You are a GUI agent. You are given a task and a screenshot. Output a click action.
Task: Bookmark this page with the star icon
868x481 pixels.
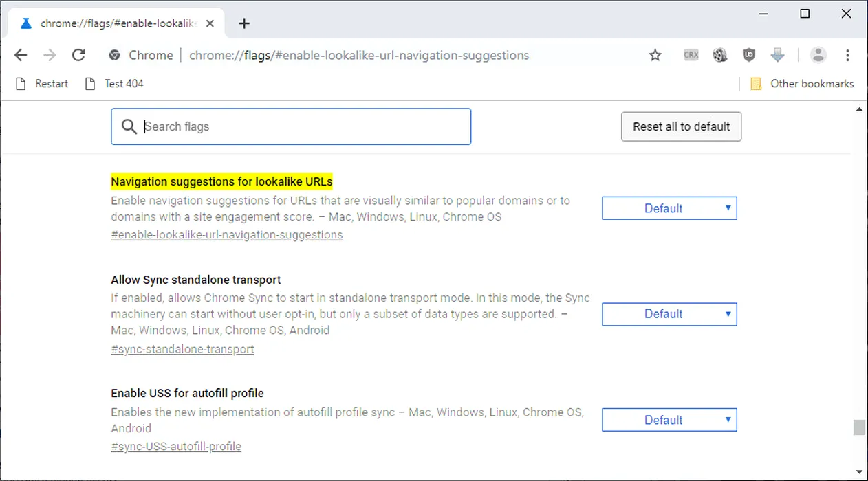(x=655, y=55)
